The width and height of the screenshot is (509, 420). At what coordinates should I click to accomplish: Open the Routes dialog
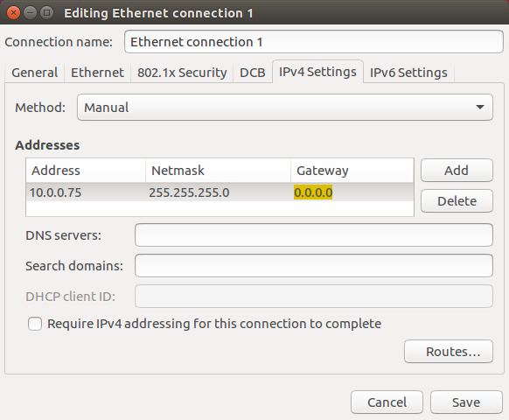pos(449,352)
